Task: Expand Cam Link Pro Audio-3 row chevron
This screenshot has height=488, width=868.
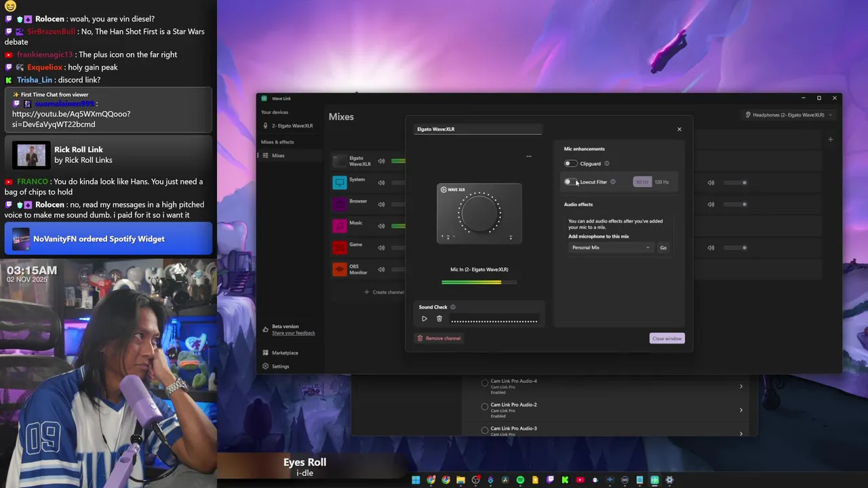Action: [x=741, y=432]
